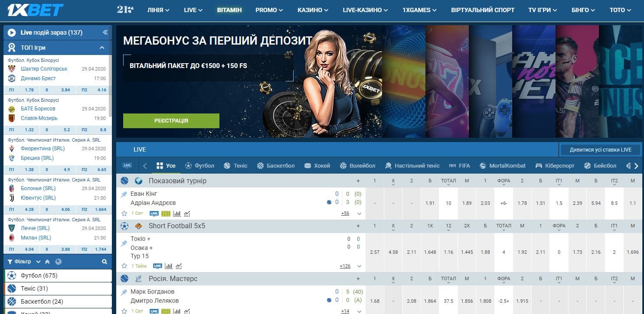Select Баскетбол (24) in sidebar list
This screenshot has height=314, width=644.
pyautogui.click(x=58, y=301)
